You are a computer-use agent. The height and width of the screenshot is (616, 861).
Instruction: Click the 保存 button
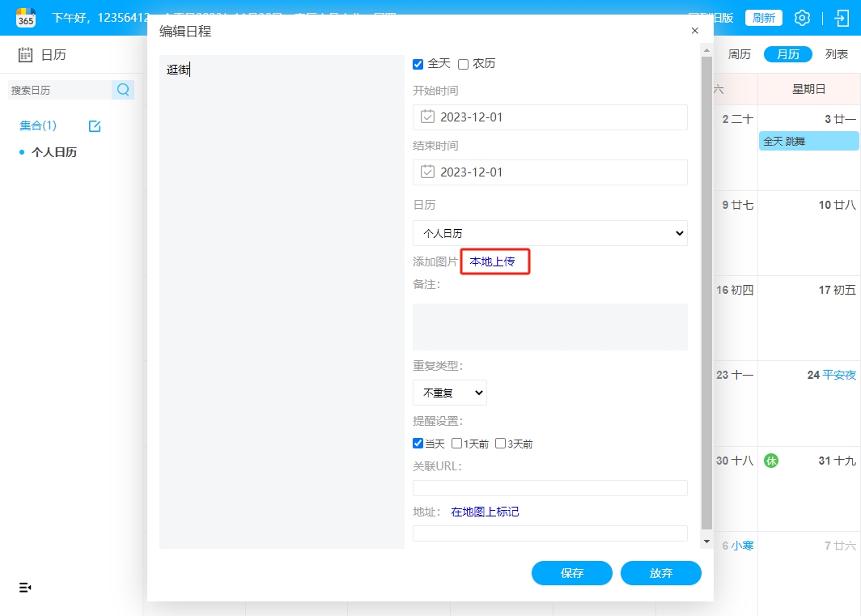click(x=571, y=573)
